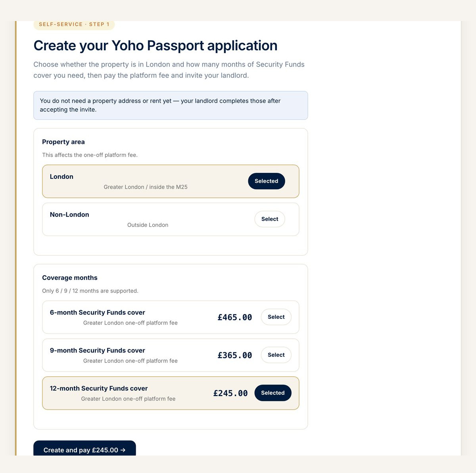Click the 12-month Security Funds cover title
The height and width of the screenshot is (473, 476).
pos(99,389)
